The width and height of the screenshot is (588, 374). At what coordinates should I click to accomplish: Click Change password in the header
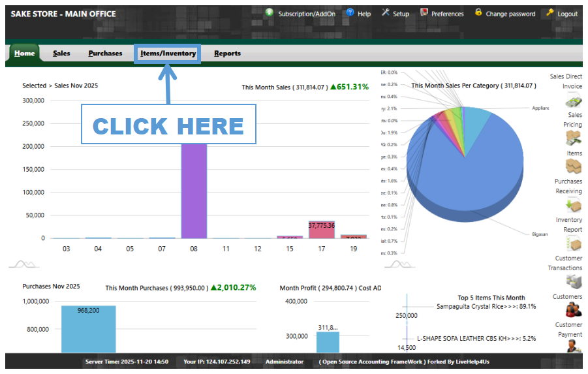coord(505,14)
